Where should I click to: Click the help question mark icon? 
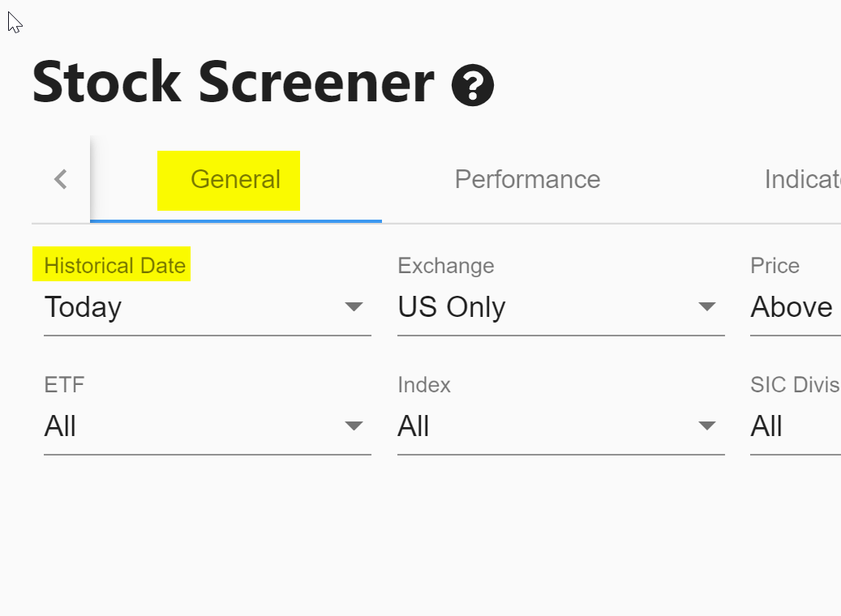click(x=473, y=85)
